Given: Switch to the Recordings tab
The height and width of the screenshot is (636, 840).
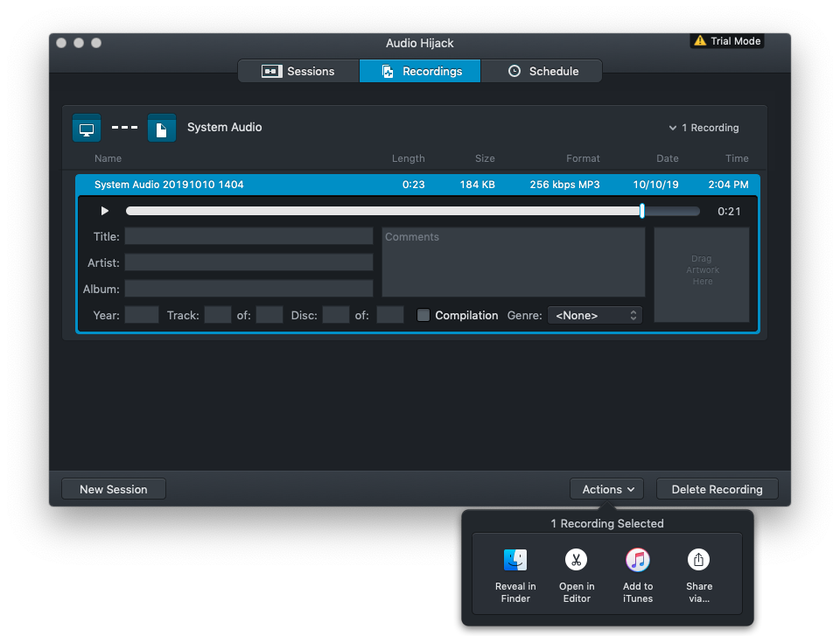Looking at the screenshot, I should (x=420, y=71).
